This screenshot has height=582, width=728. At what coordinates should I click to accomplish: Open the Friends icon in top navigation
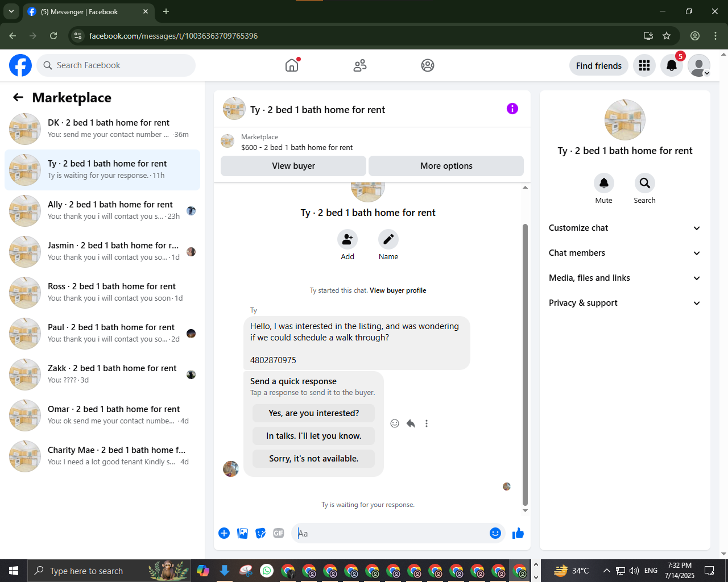pyautogui.click(x=360, y=65)
